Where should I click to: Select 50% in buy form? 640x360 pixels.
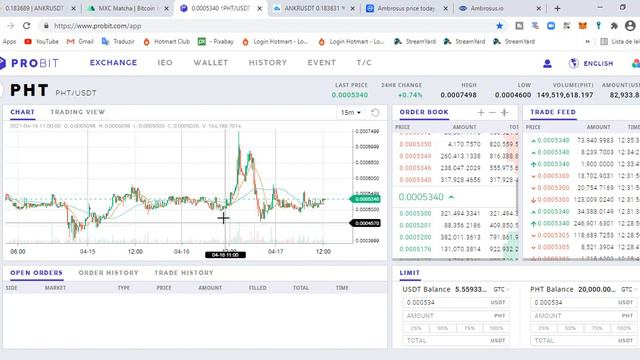tap(442, 328)
